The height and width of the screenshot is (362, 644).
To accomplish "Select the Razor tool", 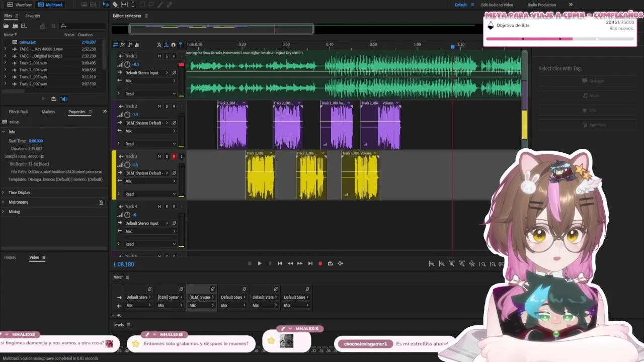I will click(x=115, y=5).
